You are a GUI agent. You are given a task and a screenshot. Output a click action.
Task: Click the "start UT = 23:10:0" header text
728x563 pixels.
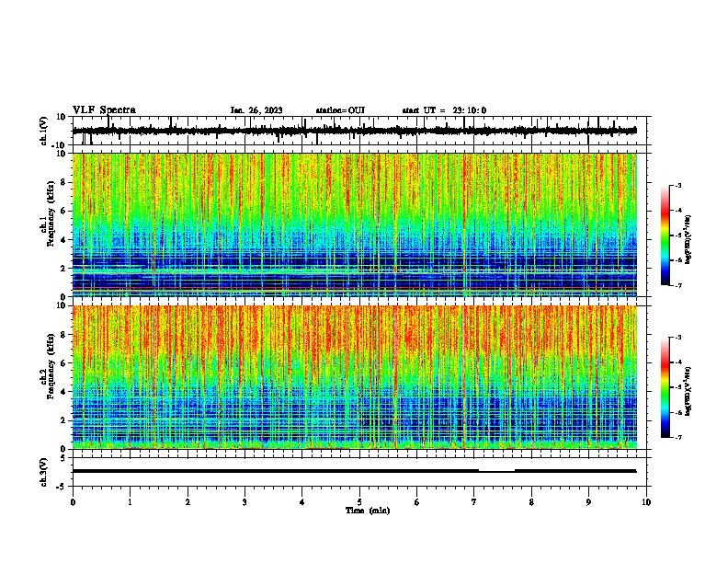pyautogui.click(x=444, y=110)
